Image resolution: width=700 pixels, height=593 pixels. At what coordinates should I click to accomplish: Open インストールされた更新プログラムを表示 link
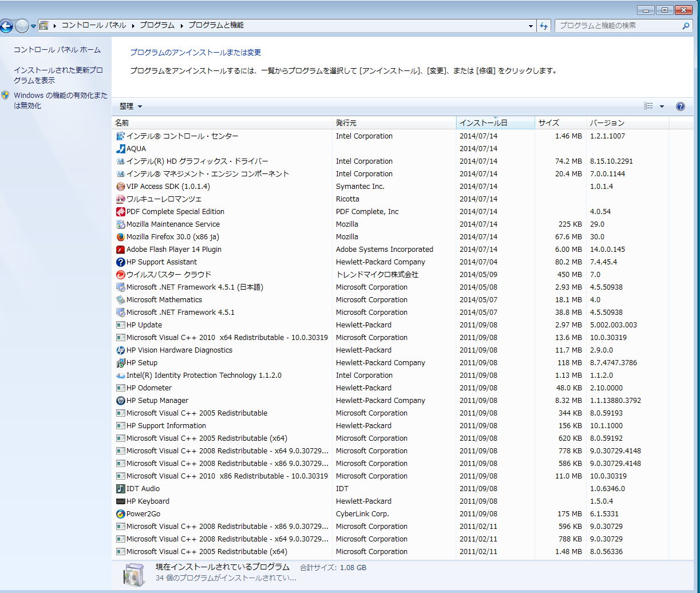tap(58, 76)
